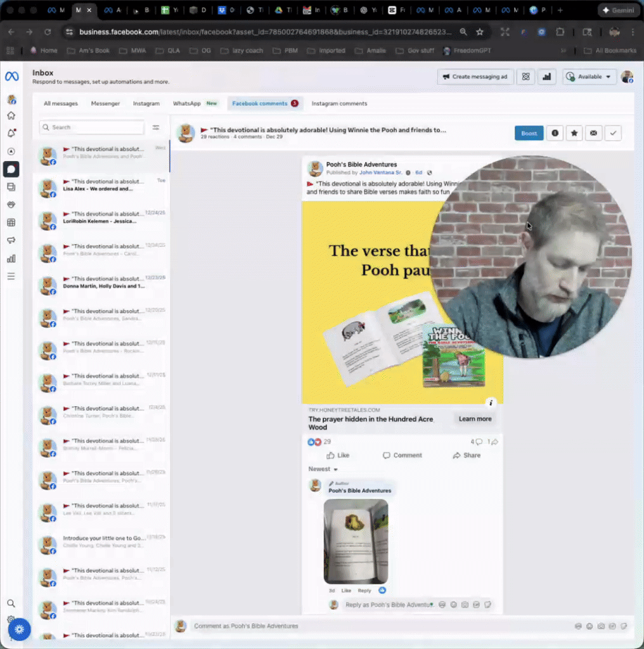Mark conversation as spam with exclamation icon
This screenshot has height=649, width=644.
[555, 133]
